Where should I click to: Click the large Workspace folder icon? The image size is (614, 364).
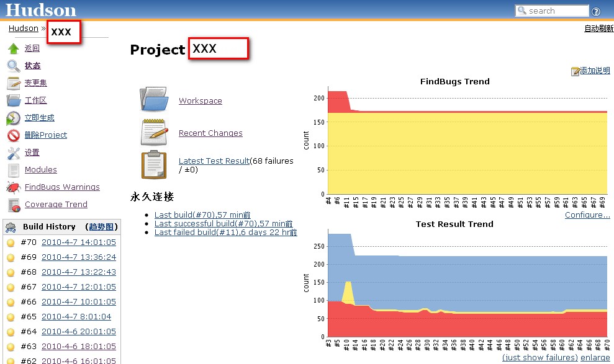[x=154, y=99]
